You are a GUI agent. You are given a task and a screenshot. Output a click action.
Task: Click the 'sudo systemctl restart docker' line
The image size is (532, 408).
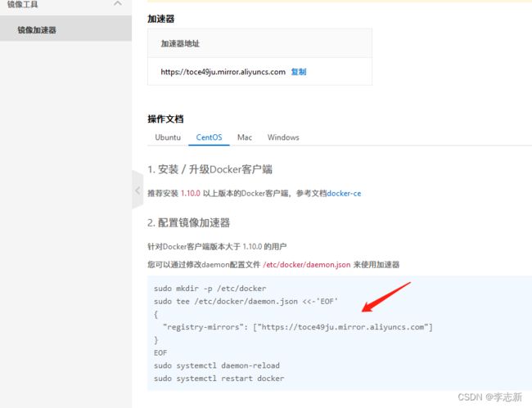219,379
